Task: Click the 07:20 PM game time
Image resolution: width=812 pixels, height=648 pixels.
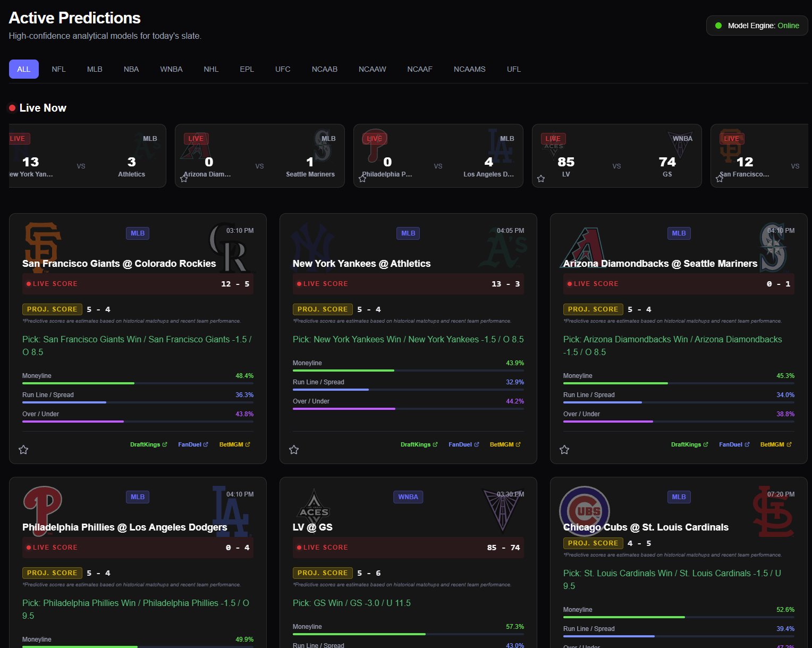Action: [x=781, y=494]
